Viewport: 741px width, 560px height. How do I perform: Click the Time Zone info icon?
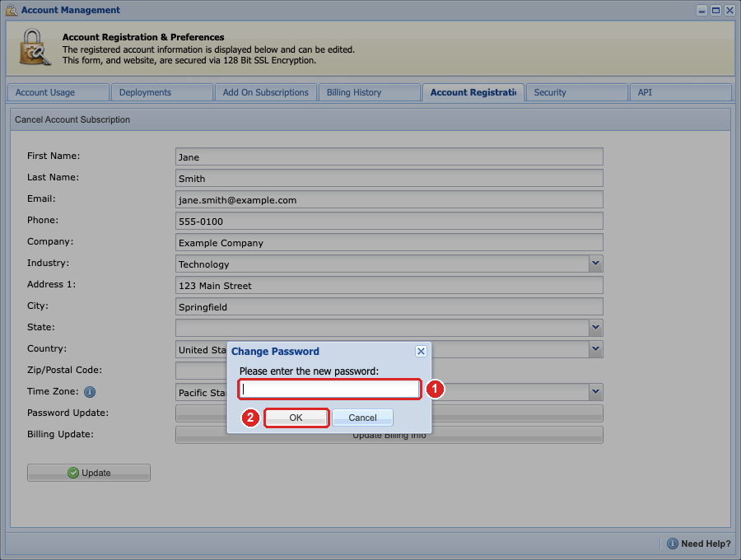(x=89, y=392)
